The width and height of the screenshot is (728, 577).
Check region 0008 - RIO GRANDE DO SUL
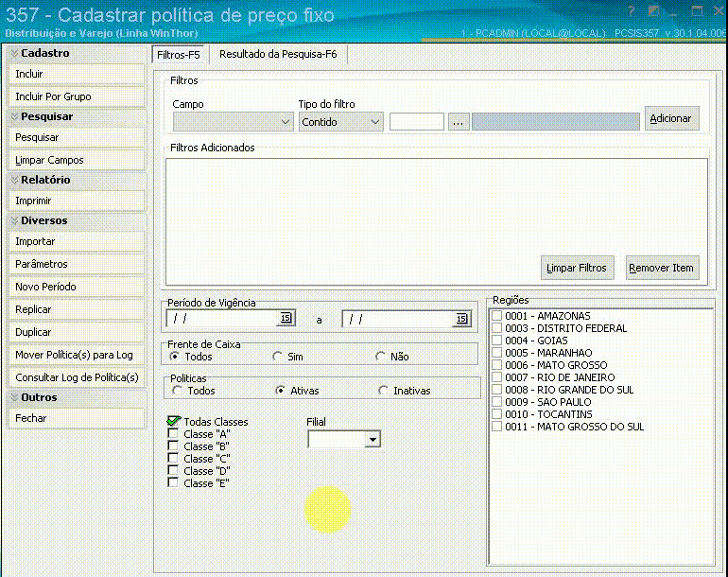click(x=496, y=390)
